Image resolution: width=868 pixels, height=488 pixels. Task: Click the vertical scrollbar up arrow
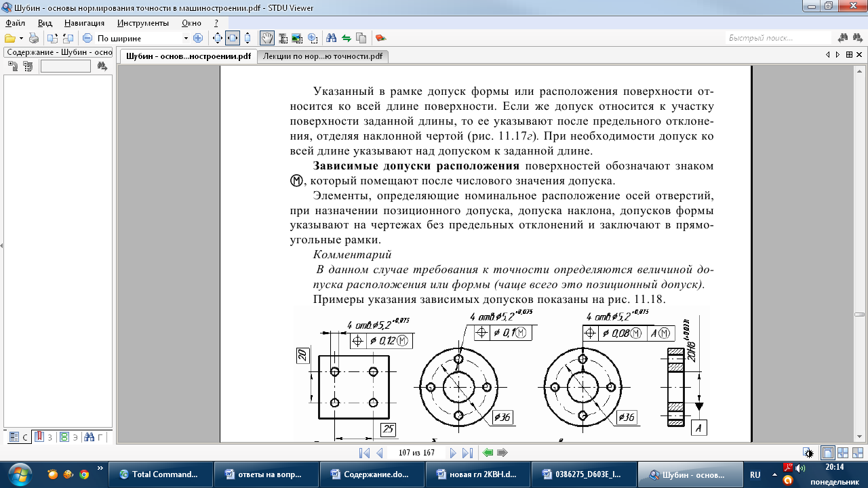pyautogui.click(x=859, y=70)
